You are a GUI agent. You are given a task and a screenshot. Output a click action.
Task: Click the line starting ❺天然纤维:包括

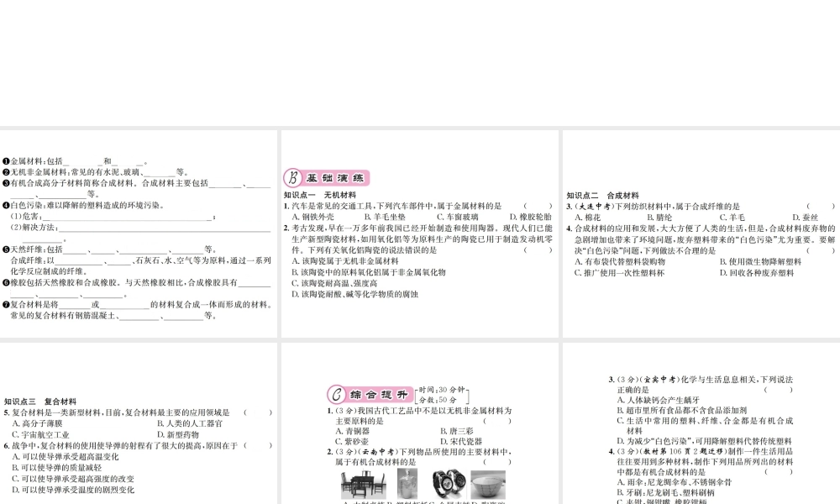[109, 249]
